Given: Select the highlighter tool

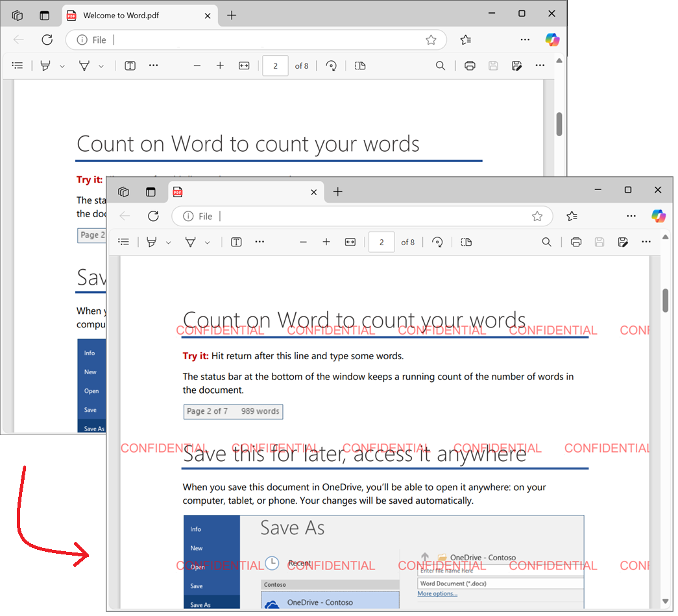Looking at the screenshot, I should coord(151,242).
